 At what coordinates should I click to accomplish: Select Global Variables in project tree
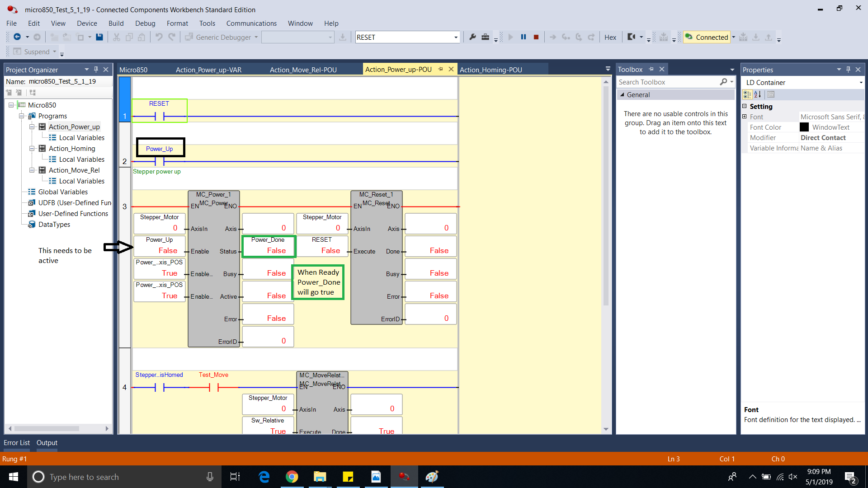click(63, 192)
